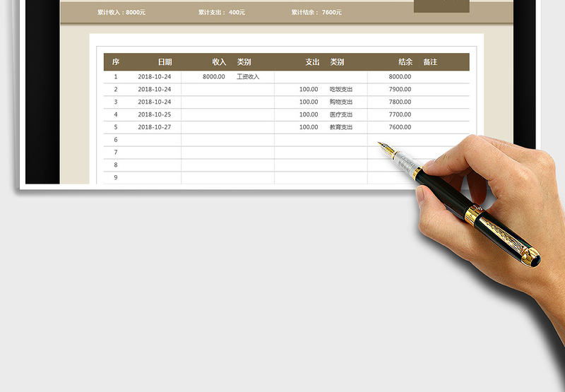Select the 收入 column header
565x392 pixels.
pyautogui.click(x=219, y=62)
